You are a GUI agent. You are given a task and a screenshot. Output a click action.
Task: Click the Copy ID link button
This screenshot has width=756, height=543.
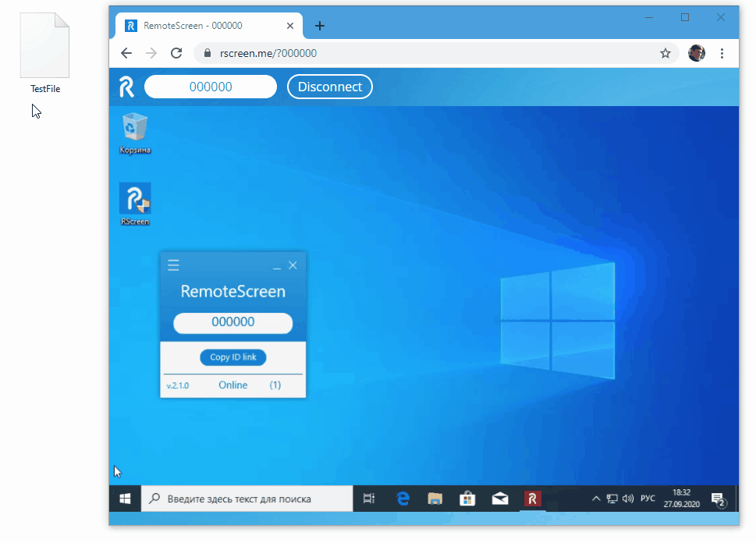click(232, 357)
